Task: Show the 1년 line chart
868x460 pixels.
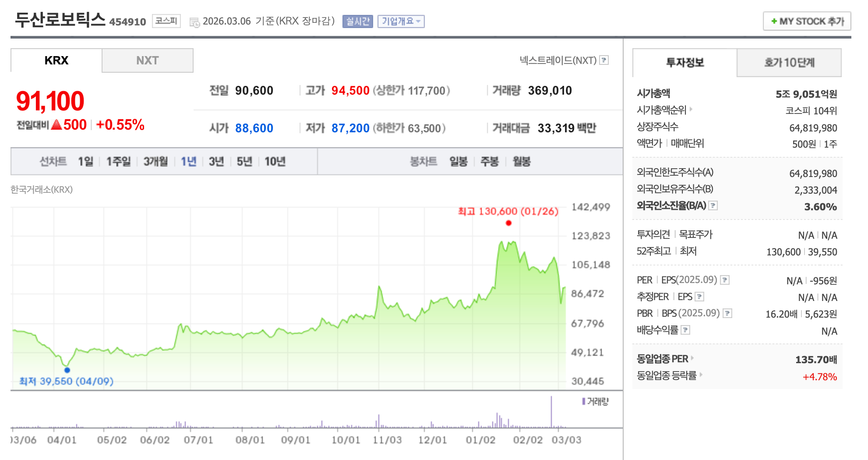Action: coord(189,162)
